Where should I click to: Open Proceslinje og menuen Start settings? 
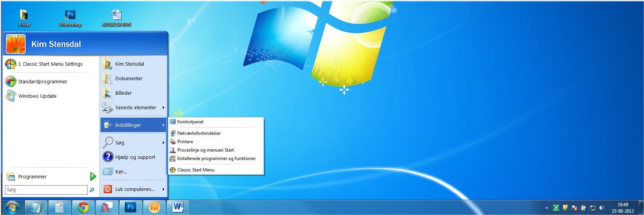[x=216, y=150]
